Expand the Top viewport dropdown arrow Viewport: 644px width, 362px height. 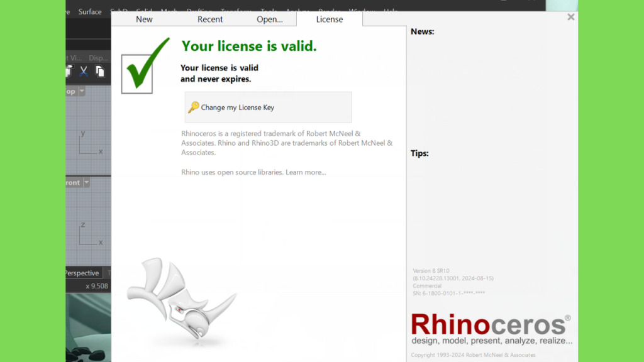82,91
